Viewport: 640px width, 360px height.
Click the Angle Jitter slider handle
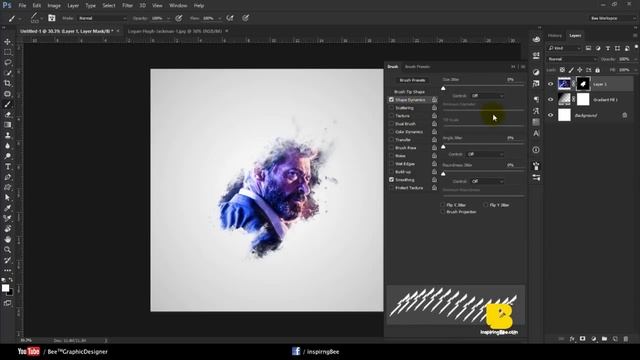[443, 147]
